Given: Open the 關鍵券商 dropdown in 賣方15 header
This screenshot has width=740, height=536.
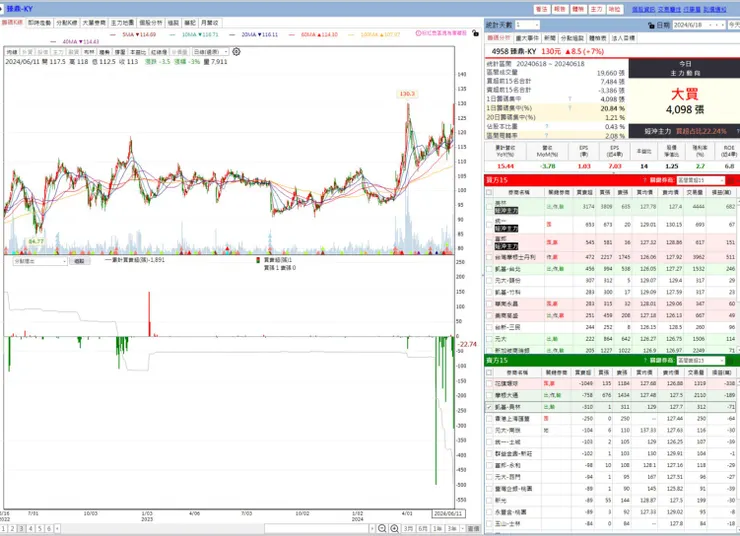Looking at the screenshot, I should pos(700,360).
